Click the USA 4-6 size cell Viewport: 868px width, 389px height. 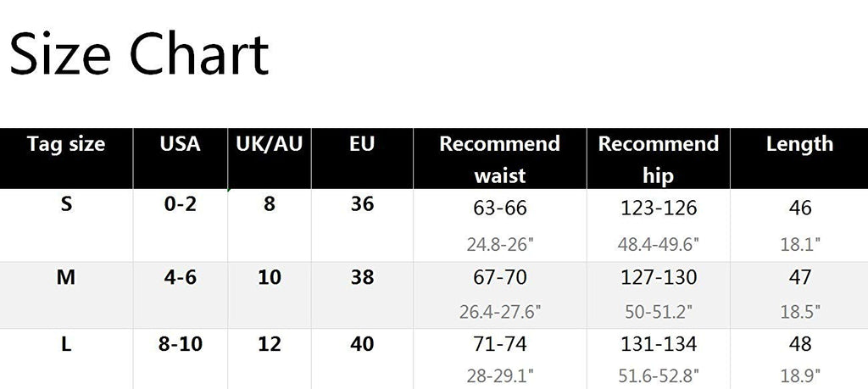pyautogui.click(x=180, y=276)
